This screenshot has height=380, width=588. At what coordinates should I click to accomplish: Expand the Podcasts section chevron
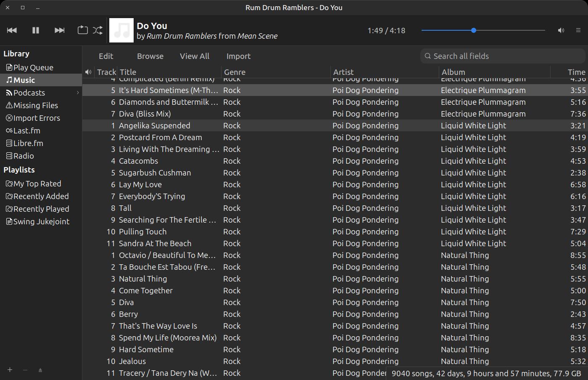pos(77,93)
